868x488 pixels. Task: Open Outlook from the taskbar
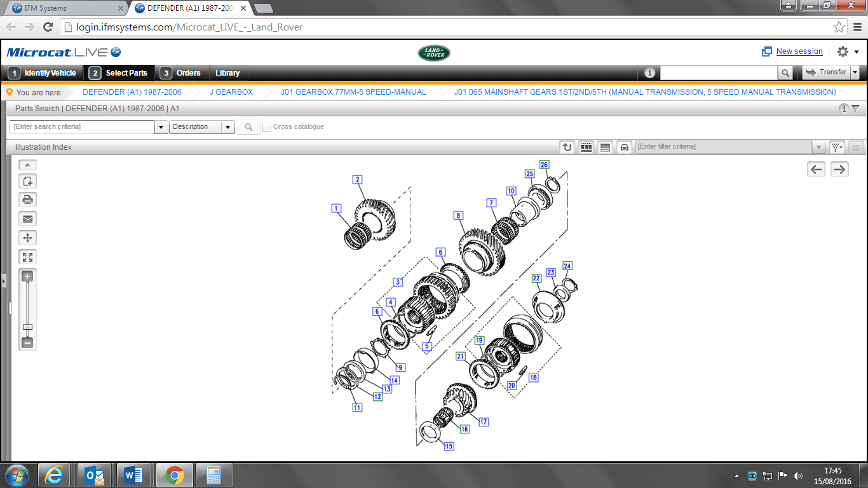[95, 475]
